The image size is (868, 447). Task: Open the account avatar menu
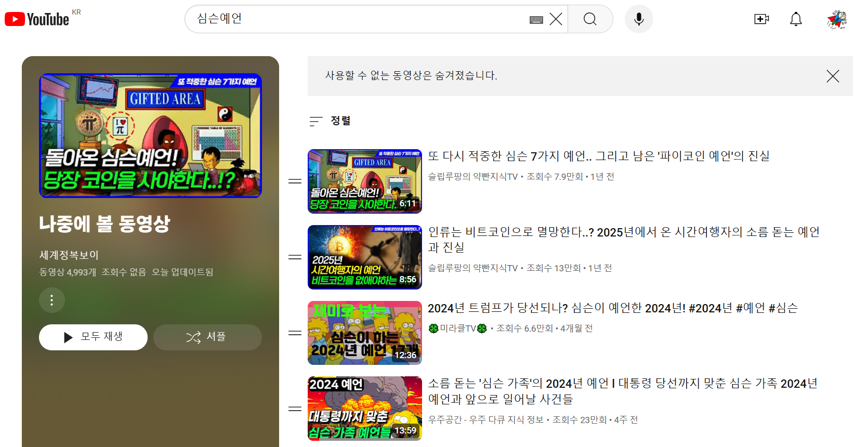click(x=837, y=19)
